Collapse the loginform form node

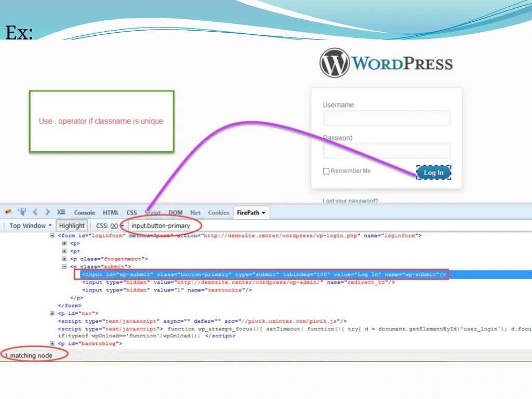point(52,235)
